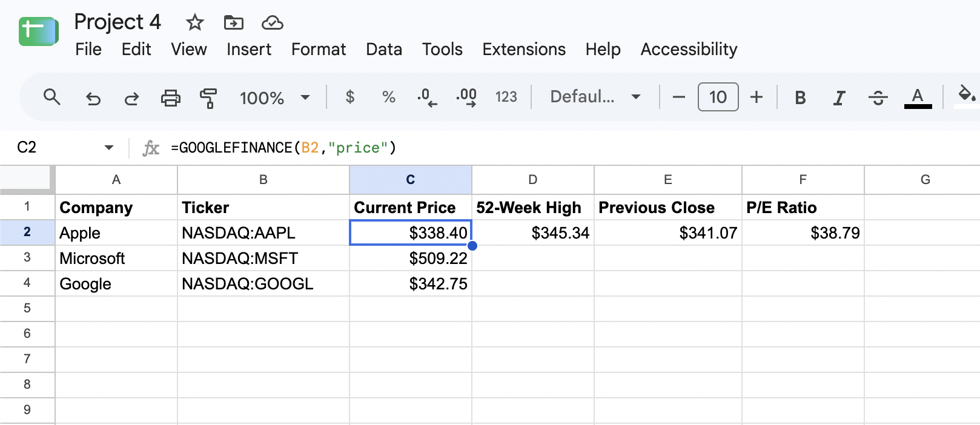The image size is (980, 425).
Task: Open the search menus magnifier
Action: tap(52, 97)
